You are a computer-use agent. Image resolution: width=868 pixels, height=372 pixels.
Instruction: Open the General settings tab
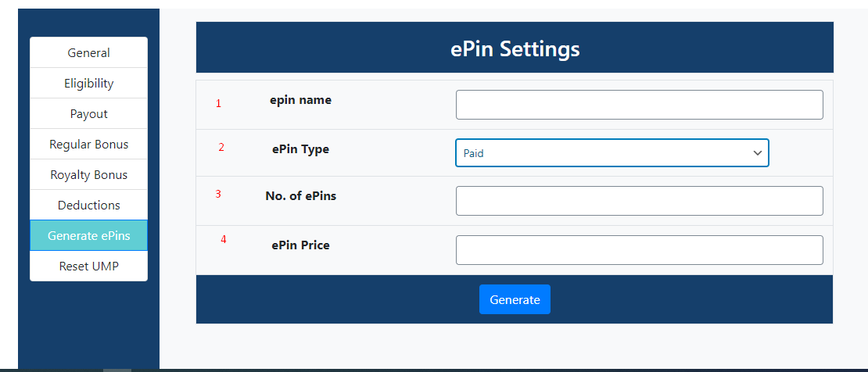point(88,53)
